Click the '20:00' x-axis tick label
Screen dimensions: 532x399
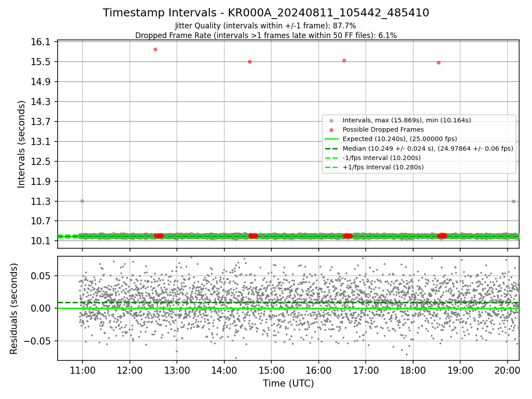pos(508,370)
